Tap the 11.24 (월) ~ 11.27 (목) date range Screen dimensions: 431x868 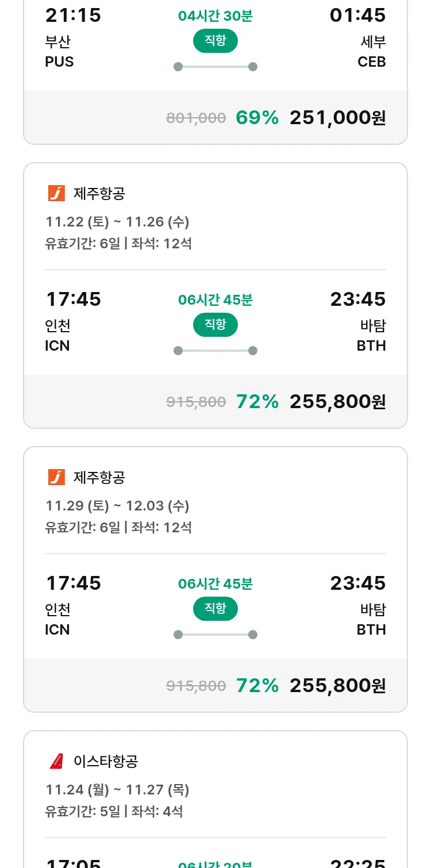point(117,790)
